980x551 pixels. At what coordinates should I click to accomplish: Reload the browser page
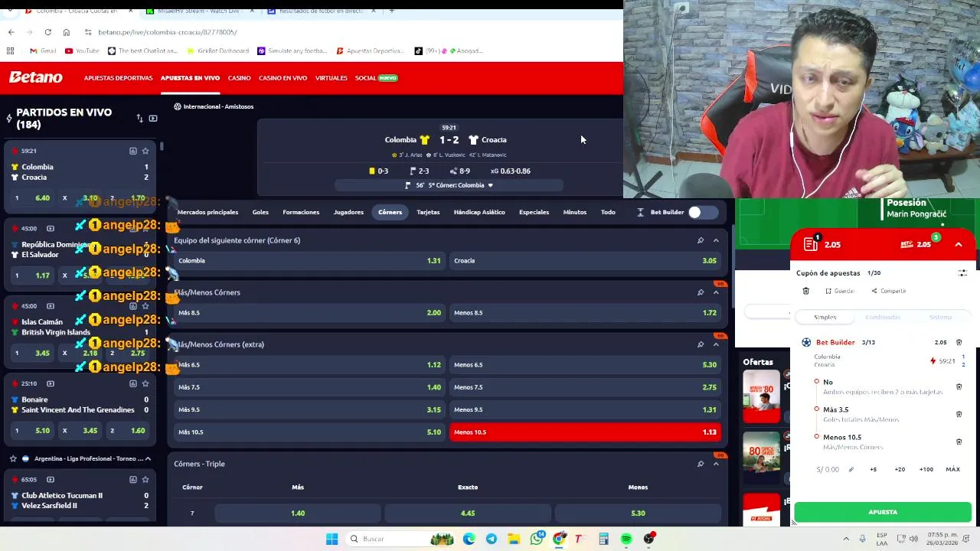pyautogui.click(x=47, y=32)
